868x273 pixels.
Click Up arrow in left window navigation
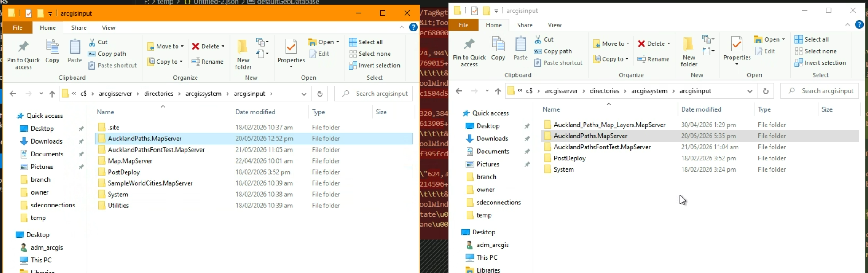click(x=52, y=94)
